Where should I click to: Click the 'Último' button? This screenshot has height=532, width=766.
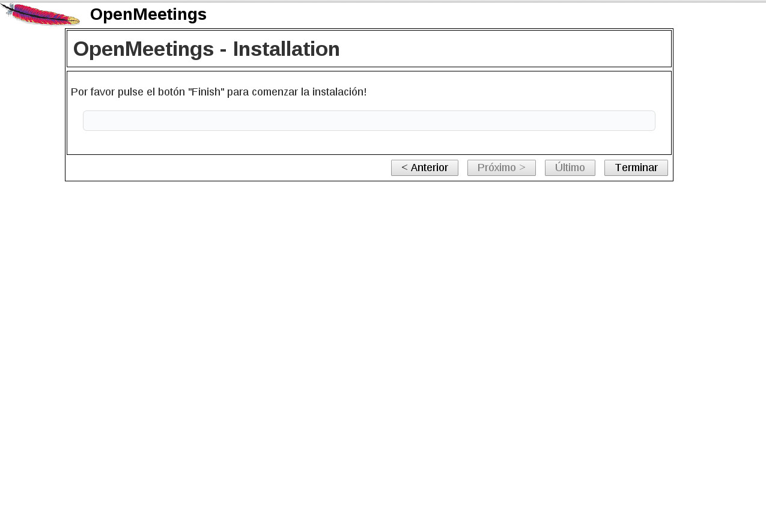click(x=570, y=168)
